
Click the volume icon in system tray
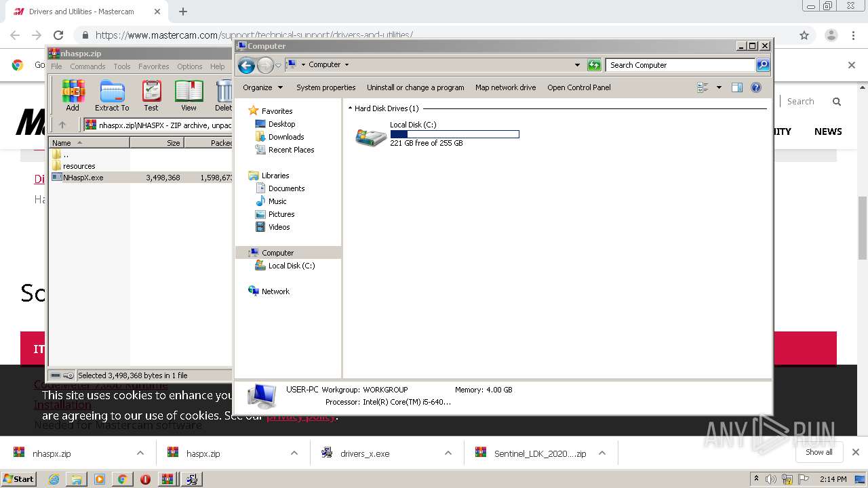(771, 479)
